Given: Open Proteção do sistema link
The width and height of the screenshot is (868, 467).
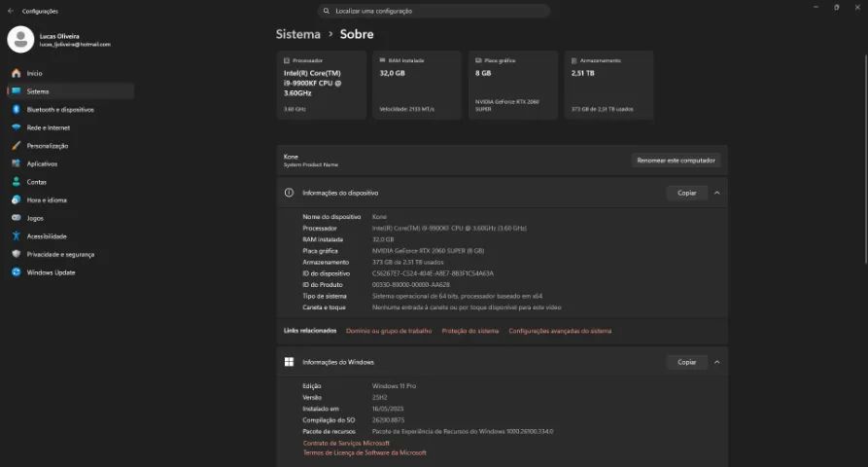Looking at the screenshot, I should pos(470,331).
